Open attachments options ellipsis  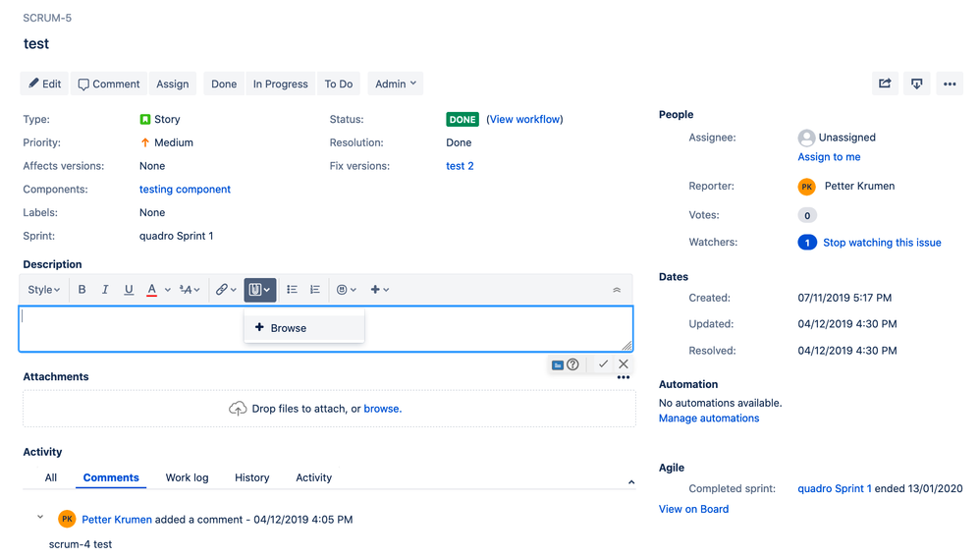click(x=624, y=377)
